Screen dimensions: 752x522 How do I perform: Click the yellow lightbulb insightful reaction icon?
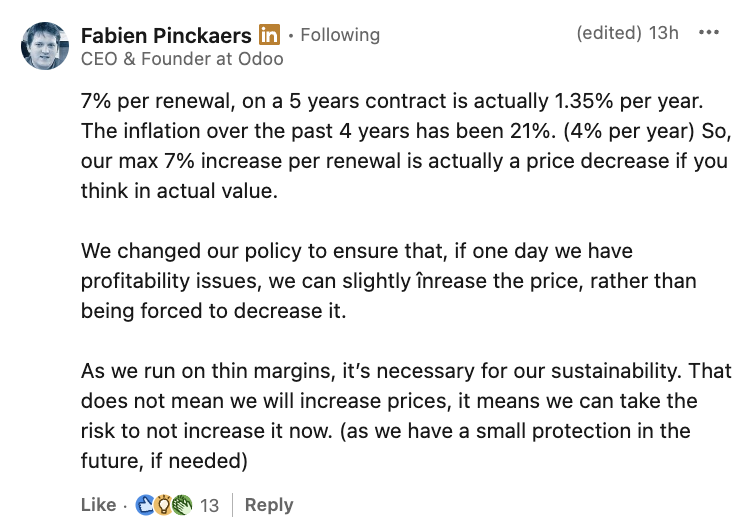pyautogui.click(x=163, y=505)
